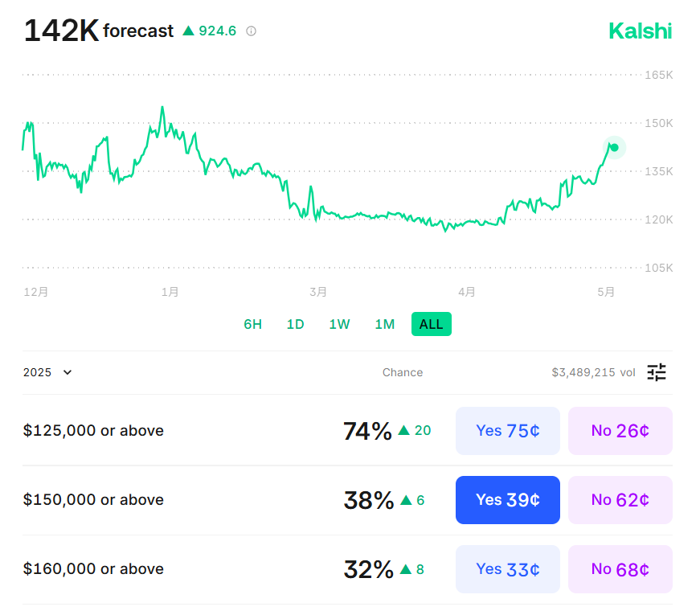Viewport: 700px width, 611px height.
Task: Open the $125,000 or above market row
Action: pos(93,431)
